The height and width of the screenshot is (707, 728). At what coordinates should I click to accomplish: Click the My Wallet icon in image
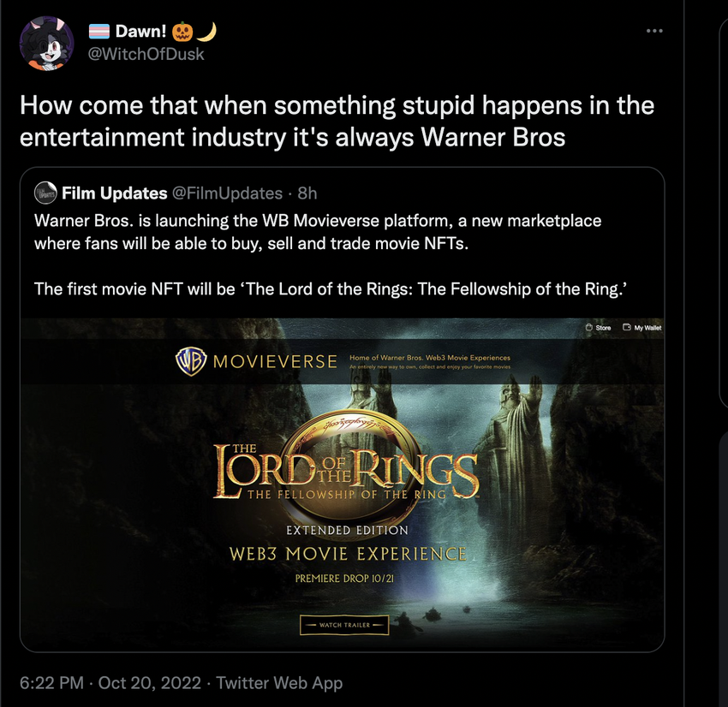627,327
